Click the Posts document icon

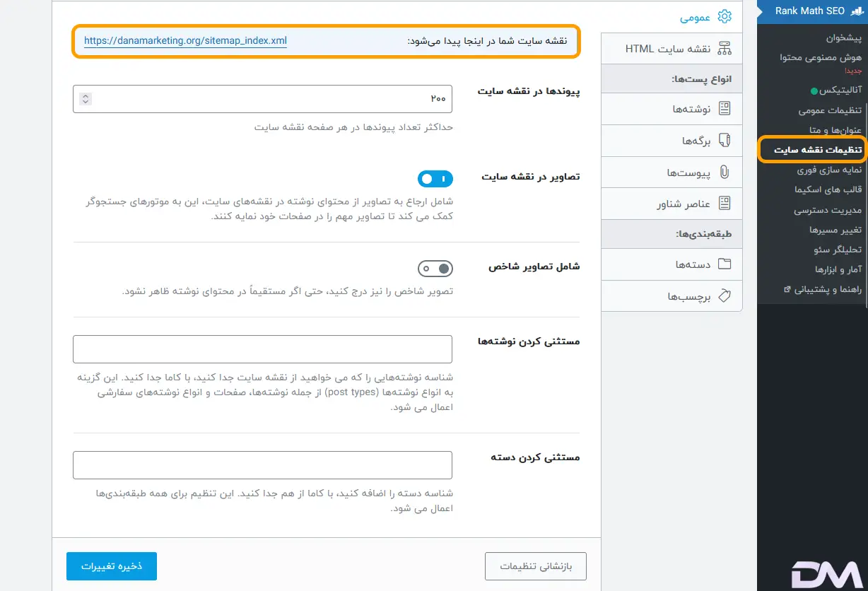[x=724, y=108]
